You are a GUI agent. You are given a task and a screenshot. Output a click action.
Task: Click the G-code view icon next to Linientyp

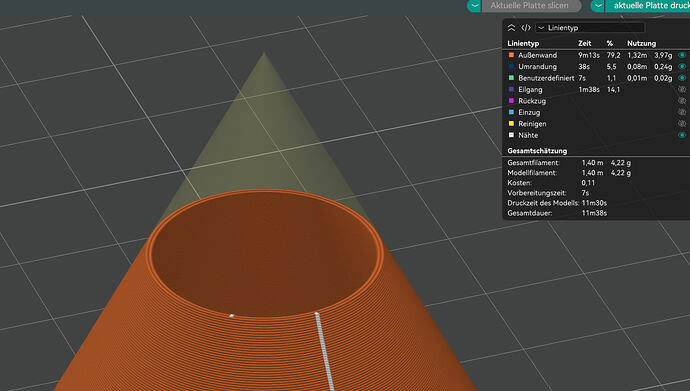coord(526,28)
